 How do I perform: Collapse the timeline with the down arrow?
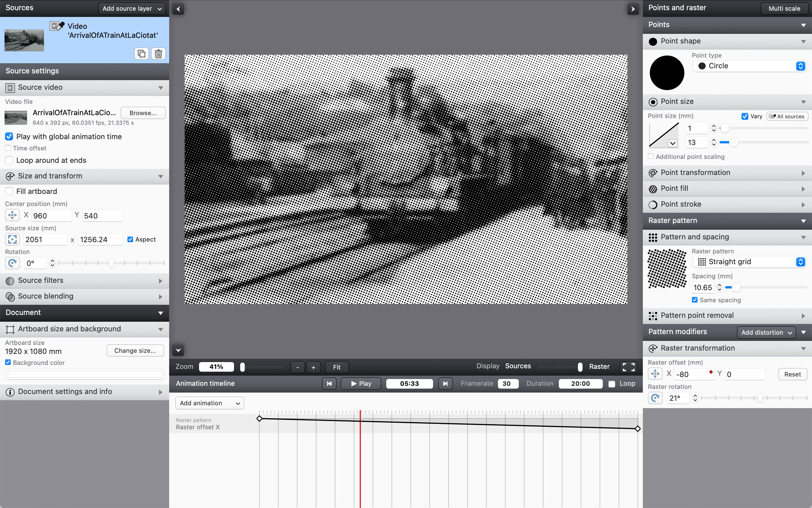coord(178,351)
